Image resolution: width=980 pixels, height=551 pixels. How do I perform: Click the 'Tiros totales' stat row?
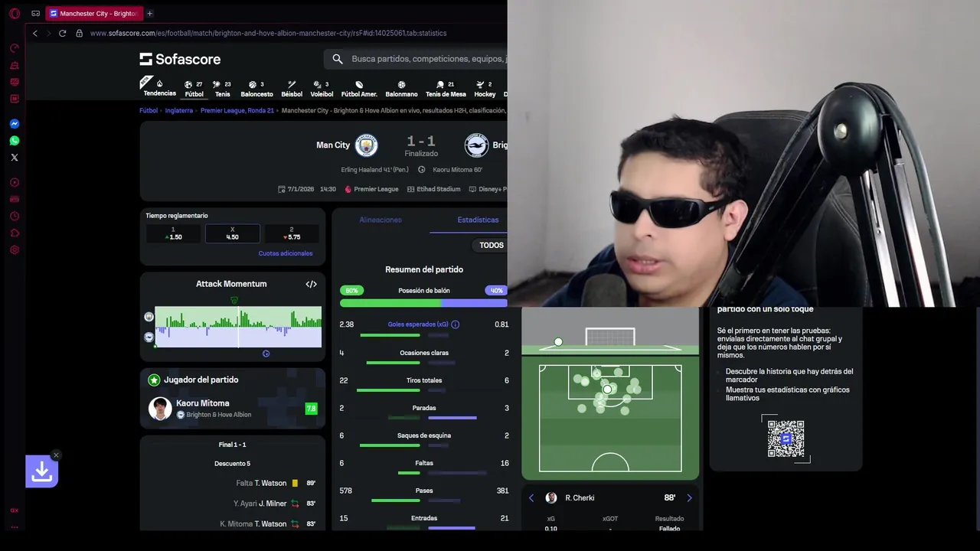click(x=423, y=384)
